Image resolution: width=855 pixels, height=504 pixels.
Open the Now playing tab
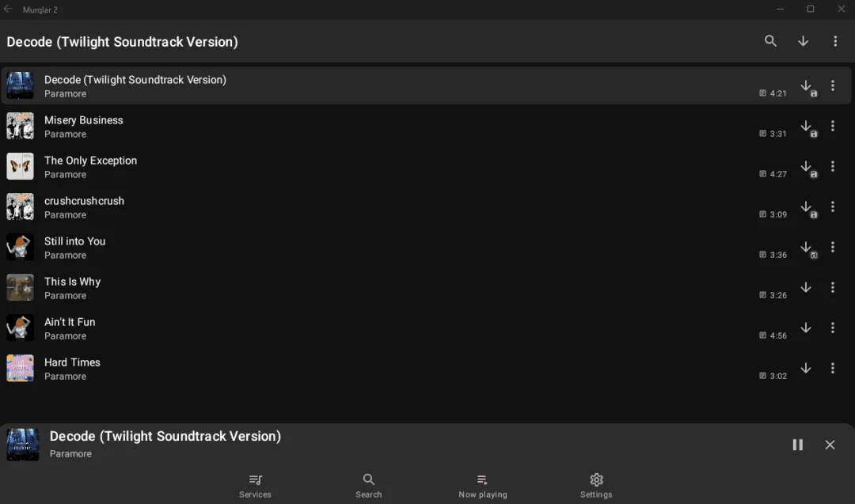click(x=483, y=486)
